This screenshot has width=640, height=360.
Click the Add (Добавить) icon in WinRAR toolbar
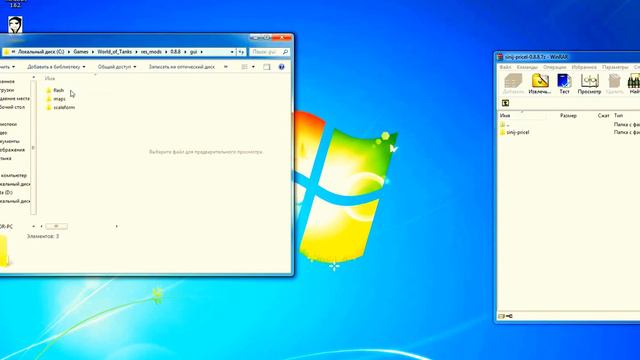pyautogui.click(x=513, y=81)
